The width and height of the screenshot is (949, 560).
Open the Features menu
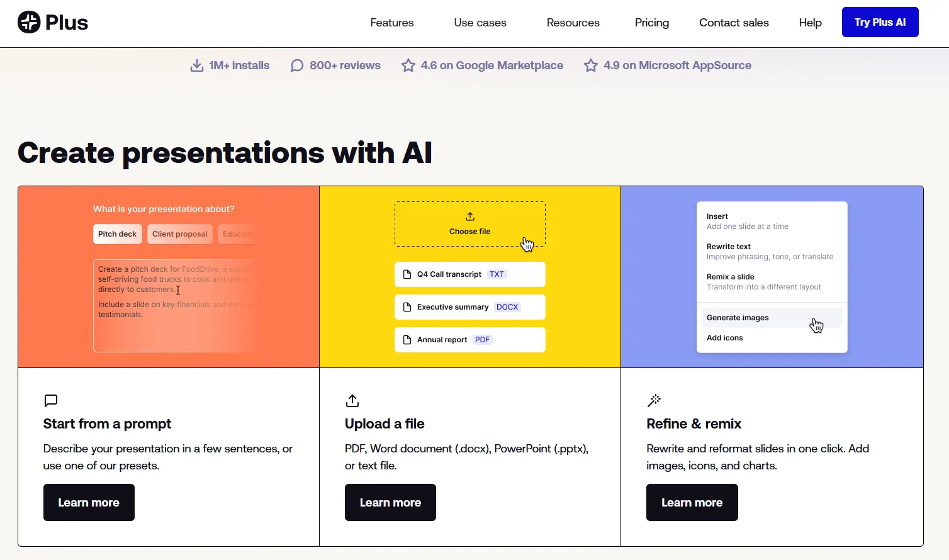pyautogui.click(x=392, y=23)
